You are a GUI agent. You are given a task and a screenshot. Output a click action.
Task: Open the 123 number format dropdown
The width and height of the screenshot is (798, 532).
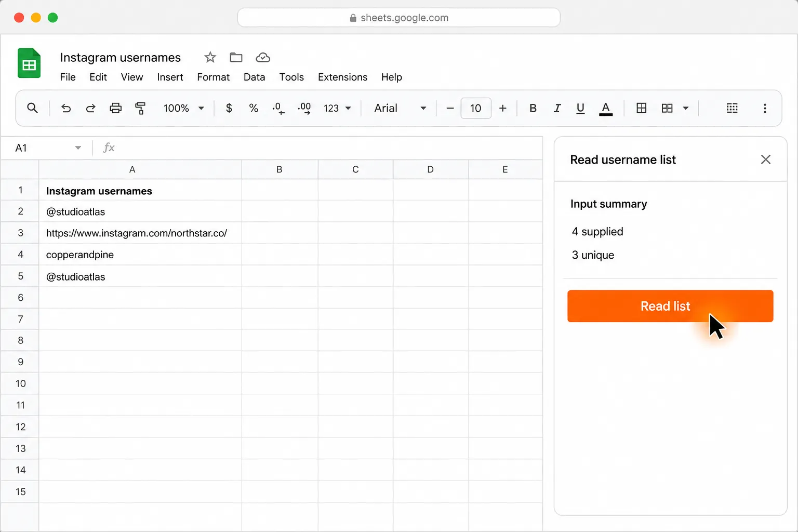(338, 108)
